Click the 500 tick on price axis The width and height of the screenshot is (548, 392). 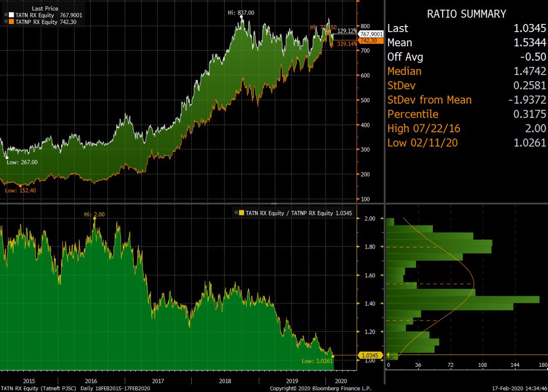pyautogui.click(x=366, y=101)
